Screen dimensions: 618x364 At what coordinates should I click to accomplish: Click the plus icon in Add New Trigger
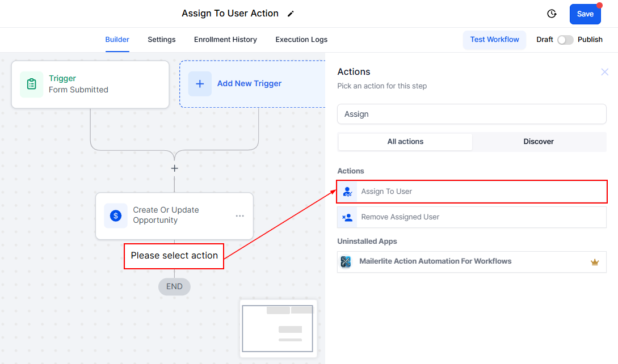pos(200,84)
